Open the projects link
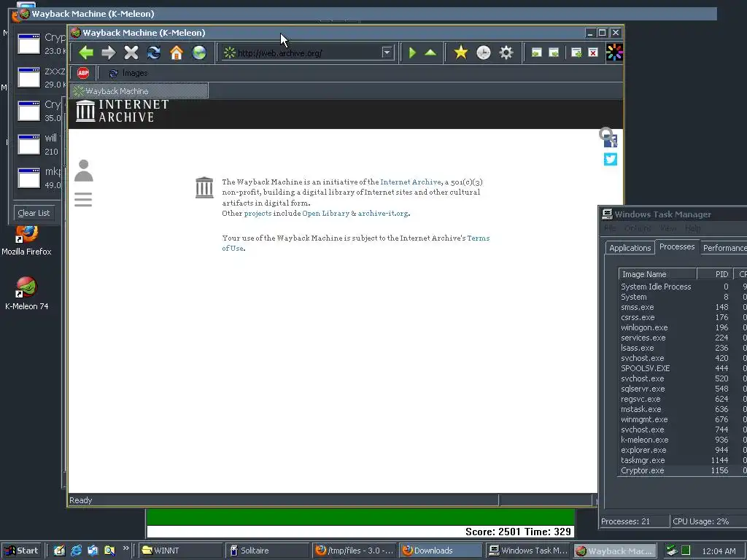The width and height of the screenshot is (747, 560). click(258, 214)
